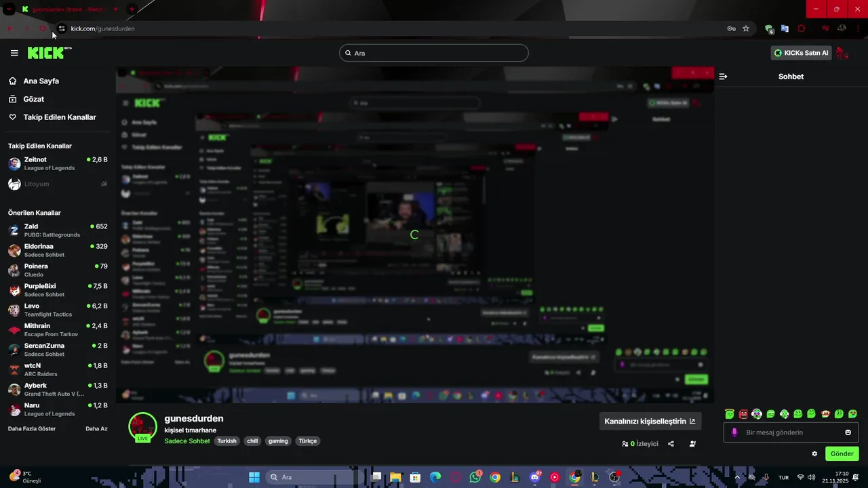The image size is (868, 488).
Task: Open Levo's Teamfight Tactics channel
Action: (x=57, y=310)
